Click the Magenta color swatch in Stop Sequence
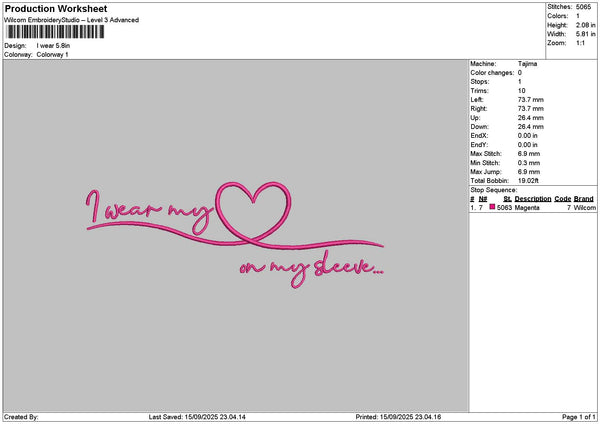600x424 pixels. coord(492,207)
